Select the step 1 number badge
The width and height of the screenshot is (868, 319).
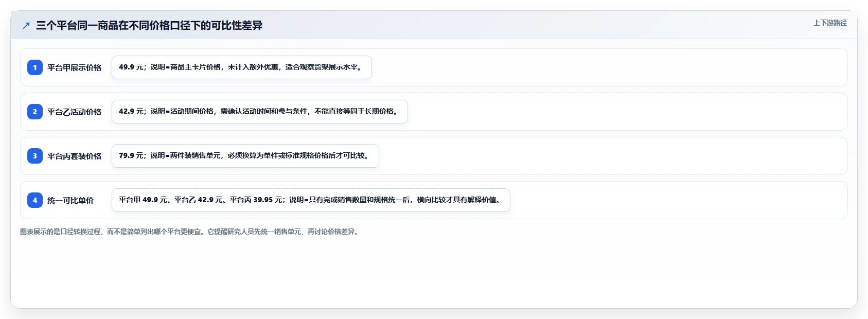pyautogui.click(x=35, y=67)
